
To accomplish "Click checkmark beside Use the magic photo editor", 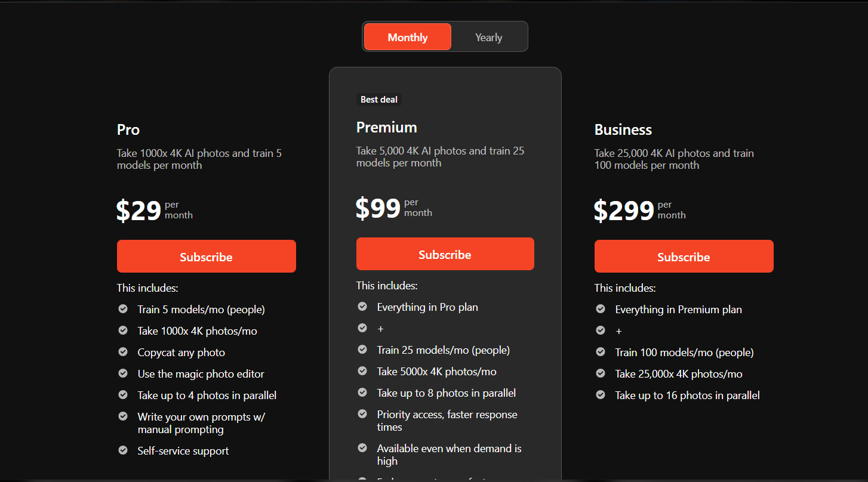I will [x=123, y=373].
